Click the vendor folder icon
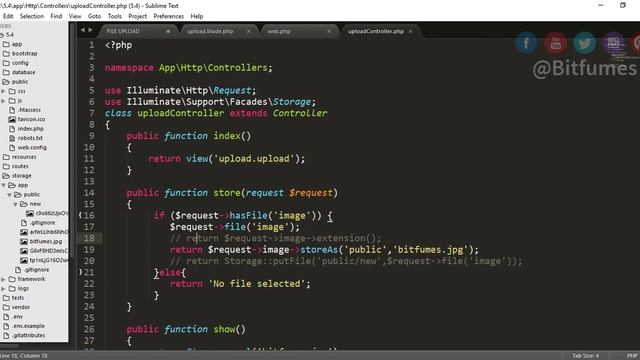The height and width of the screenshot is (360, 640). (x=6, y=307)
